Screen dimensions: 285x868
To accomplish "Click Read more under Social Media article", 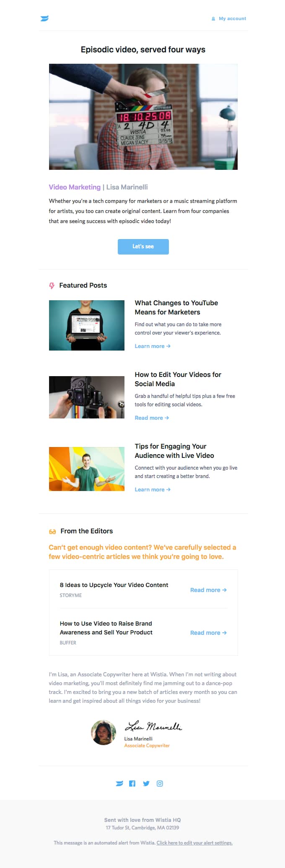I will (152, 418).
